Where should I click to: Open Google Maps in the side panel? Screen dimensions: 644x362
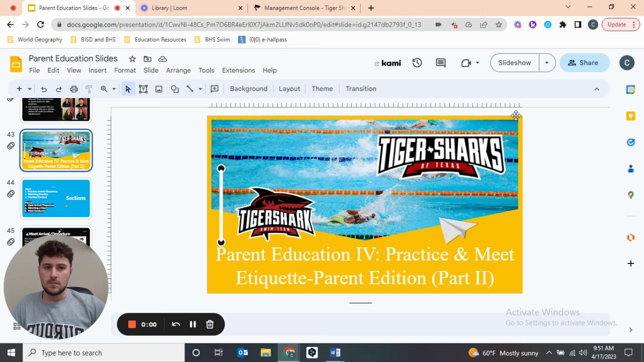pos(630,195)
